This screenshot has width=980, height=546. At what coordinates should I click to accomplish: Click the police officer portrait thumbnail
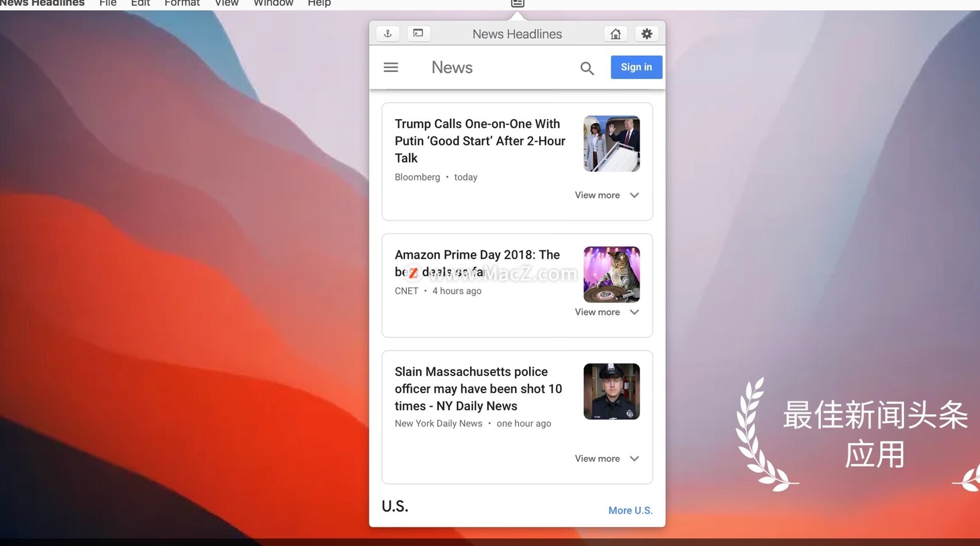pyautogui.click(x=611, y=392)
